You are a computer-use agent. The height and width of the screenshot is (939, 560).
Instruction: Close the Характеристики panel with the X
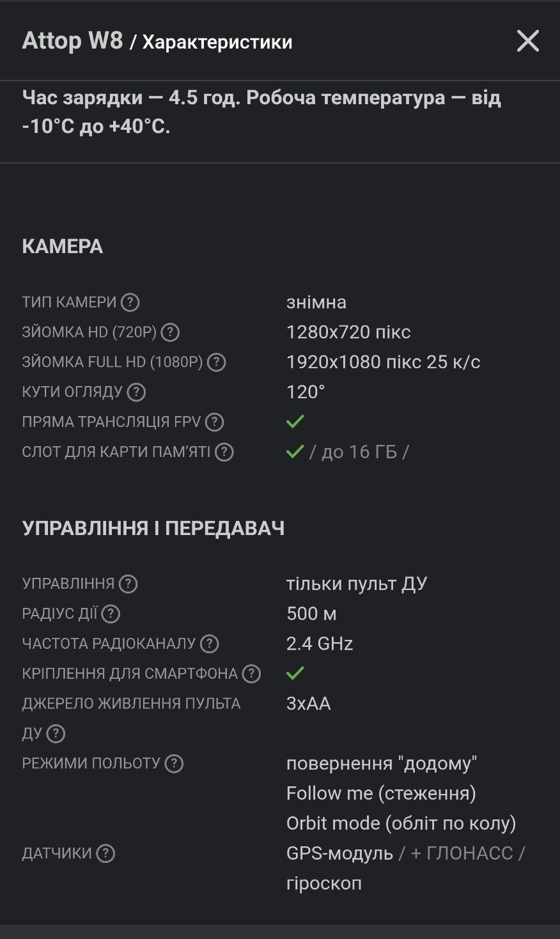click(528, 42)
